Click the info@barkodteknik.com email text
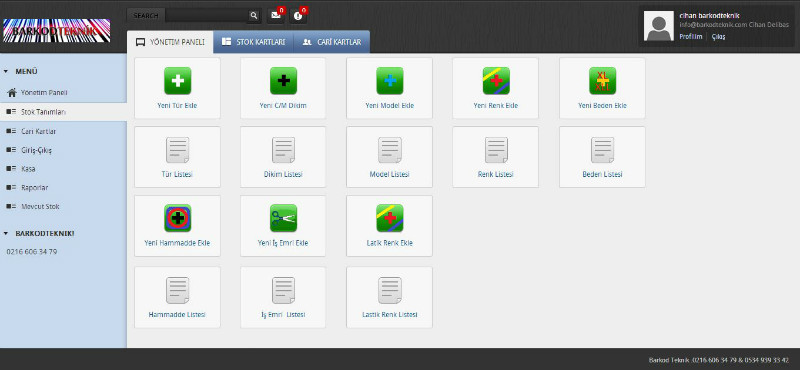This screenshot has height=370, width=800. pos(713,25)
